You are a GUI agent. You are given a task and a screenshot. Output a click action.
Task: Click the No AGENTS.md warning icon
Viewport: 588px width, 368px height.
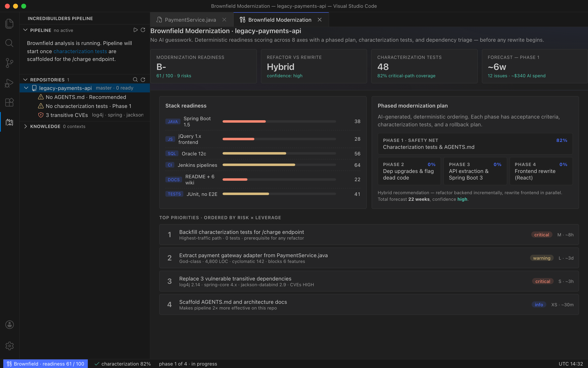pos(41,97)
